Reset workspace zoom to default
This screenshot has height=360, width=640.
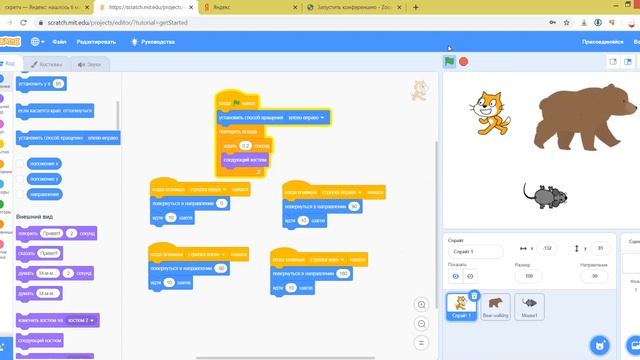421,343
